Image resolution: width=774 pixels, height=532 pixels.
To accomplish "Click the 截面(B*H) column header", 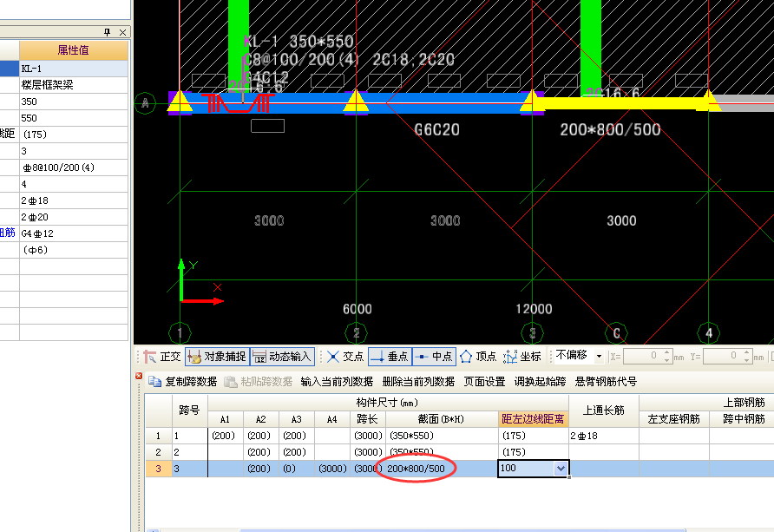I will 442,419.
